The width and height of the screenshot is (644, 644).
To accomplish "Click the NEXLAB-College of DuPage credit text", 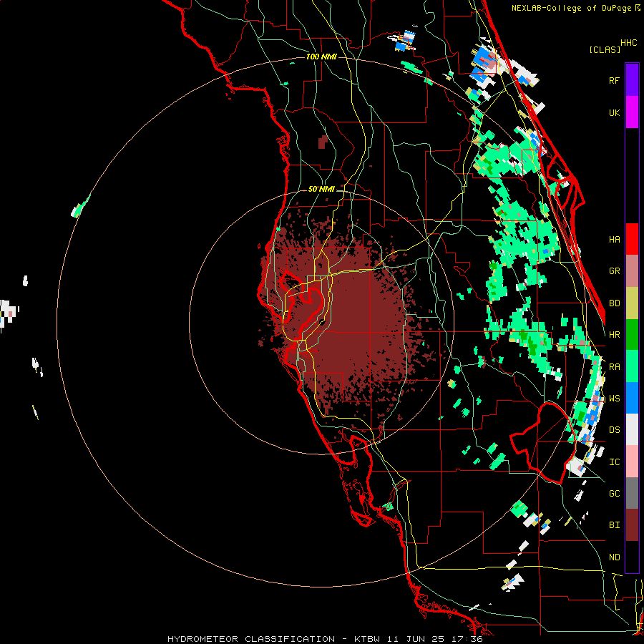I will coord(571,8).
